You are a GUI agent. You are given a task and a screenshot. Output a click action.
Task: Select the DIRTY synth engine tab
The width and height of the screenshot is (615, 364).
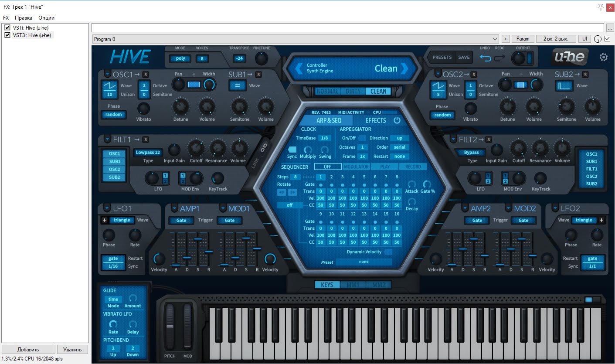tap(353, 91)
